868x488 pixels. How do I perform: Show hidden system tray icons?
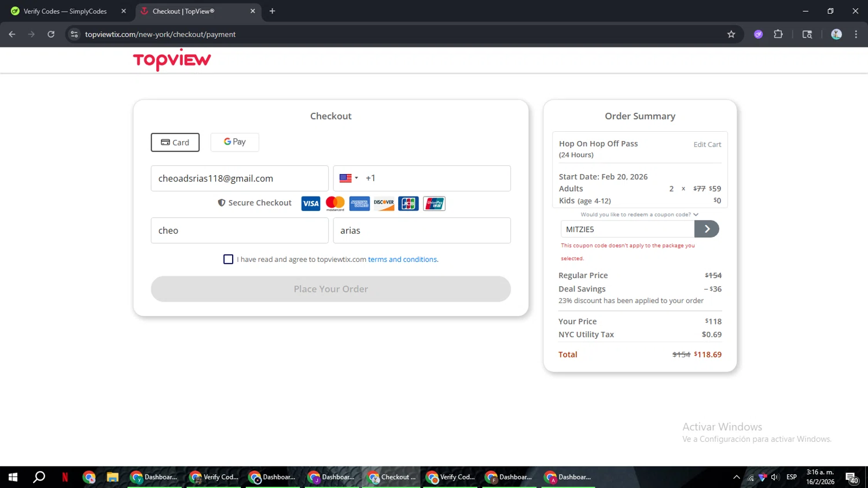[x=737, y=477]
